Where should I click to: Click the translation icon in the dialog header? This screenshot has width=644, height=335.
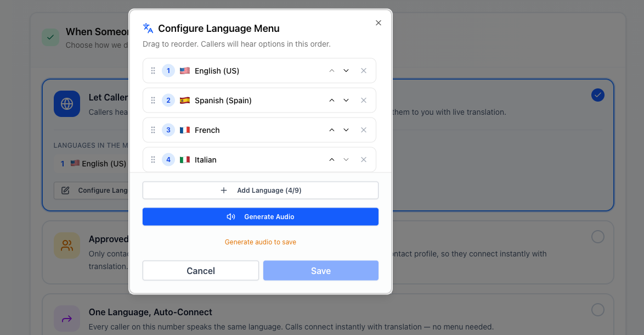click(147, 27)
